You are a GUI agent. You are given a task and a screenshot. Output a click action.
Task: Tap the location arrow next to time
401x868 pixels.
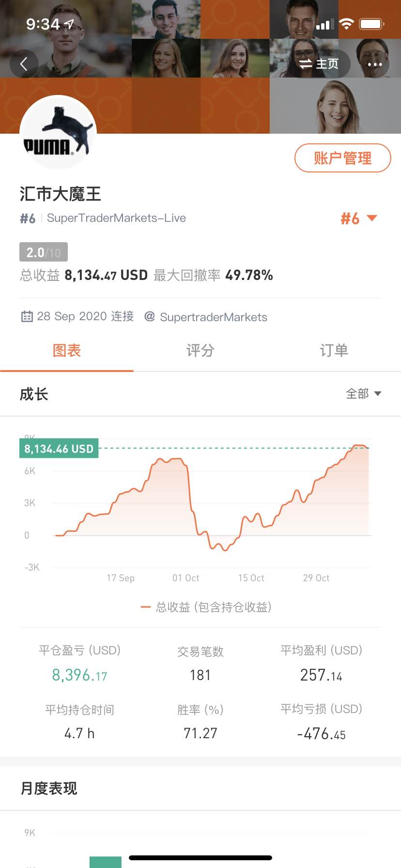[69, 24]
